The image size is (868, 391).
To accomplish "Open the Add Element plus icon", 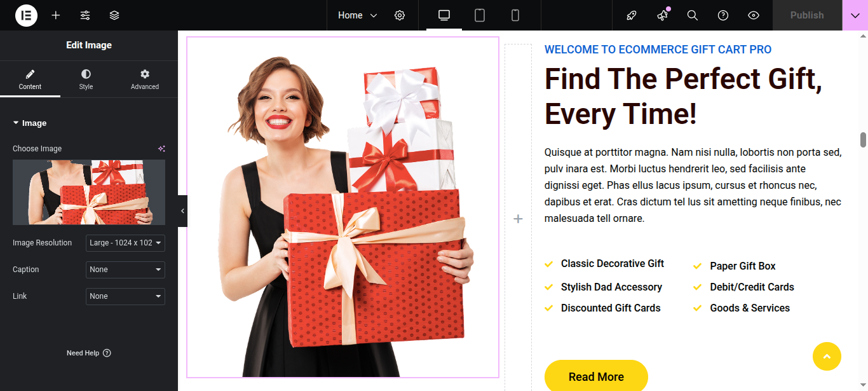I will (56, 15).
